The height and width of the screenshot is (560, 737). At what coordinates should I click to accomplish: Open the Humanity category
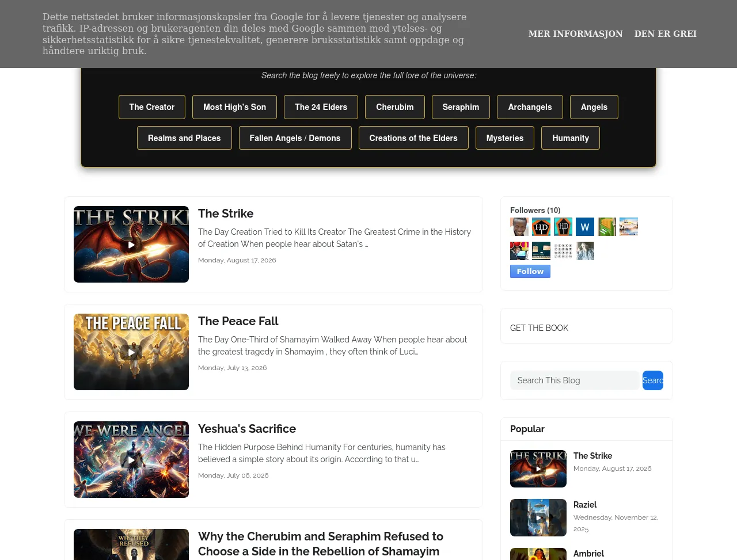tap(571, 138)
